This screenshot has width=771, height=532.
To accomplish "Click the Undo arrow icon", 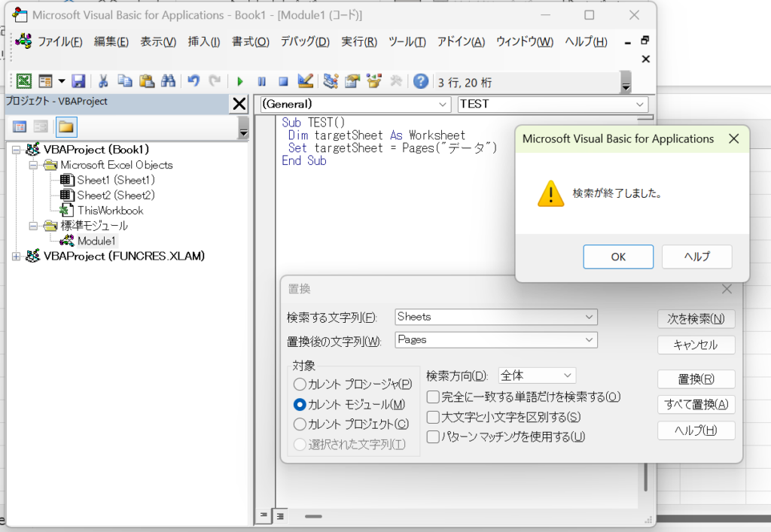I will (x=194, y=81).
